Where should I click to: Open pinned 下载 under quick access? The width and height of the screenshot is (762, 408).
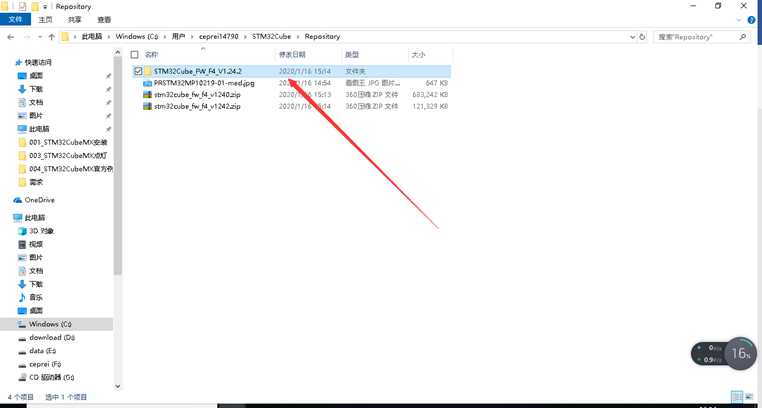pos(36,89)
